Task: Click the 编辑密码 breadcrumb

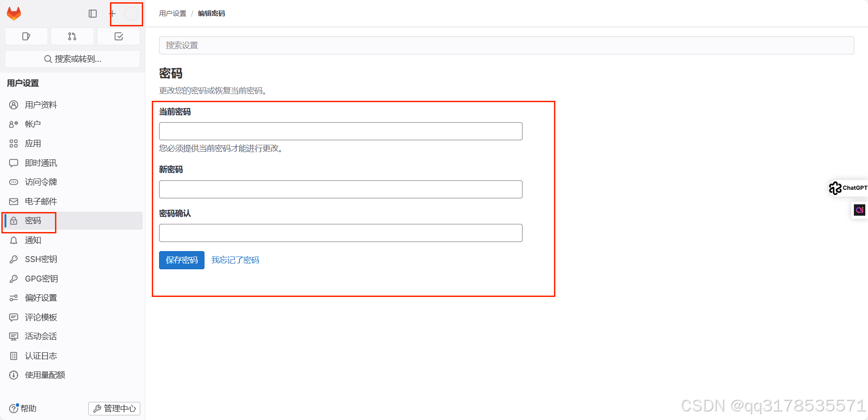Action: [x=211, y=14]
